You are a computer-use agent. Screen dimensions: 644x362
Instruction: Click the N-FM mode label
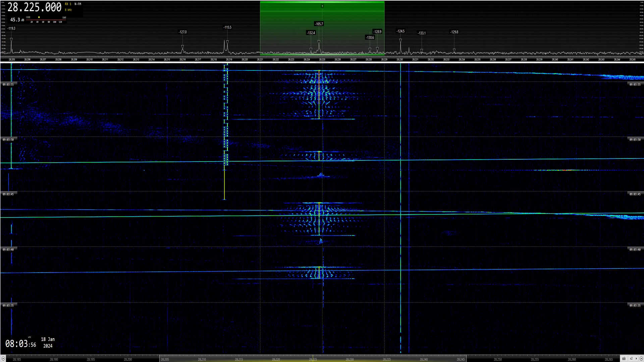78,4
